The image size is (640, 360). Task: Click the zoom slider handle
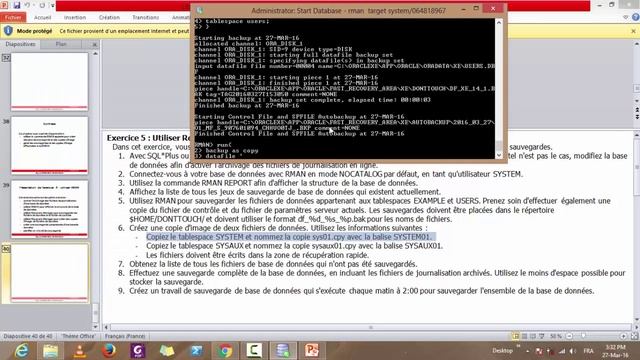584,336
